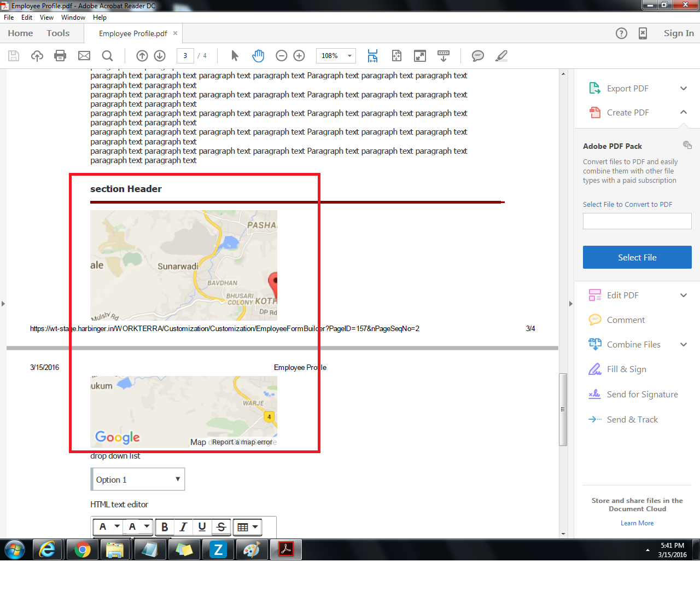Open the Option 1 drop down list
The image size is (700, 602).
[x=138, y=479]
